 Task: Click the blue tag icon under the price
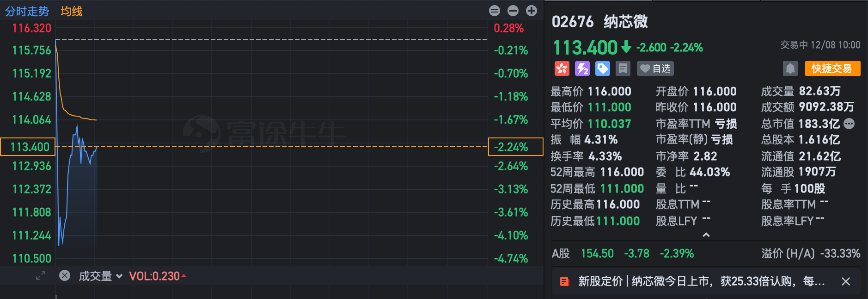tap(602, 69)
